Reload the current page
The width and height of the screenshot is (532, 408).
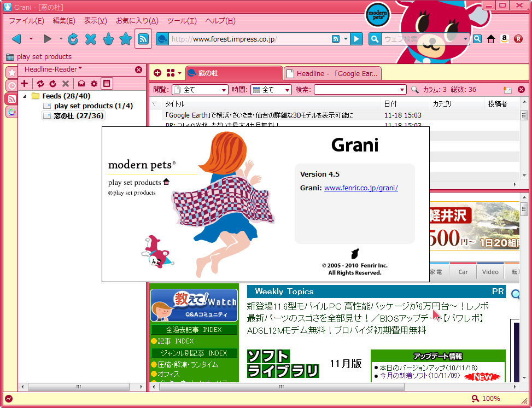73,39
